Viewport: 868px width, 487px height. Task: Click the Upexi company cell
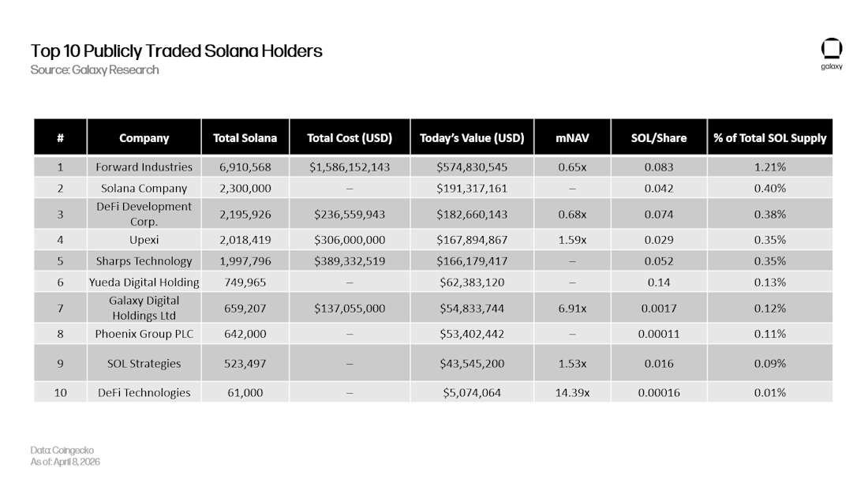click(x=144, y=240)
